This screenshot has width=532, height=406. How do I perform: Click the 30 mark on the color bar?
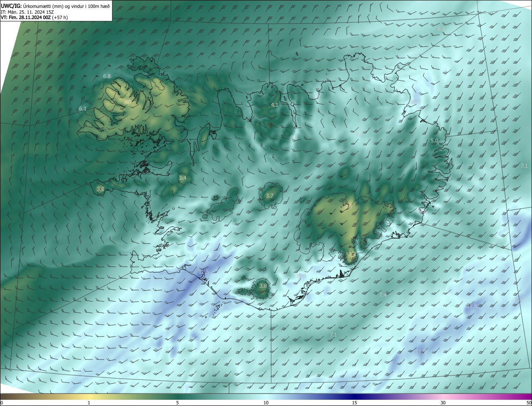[443, 403]
